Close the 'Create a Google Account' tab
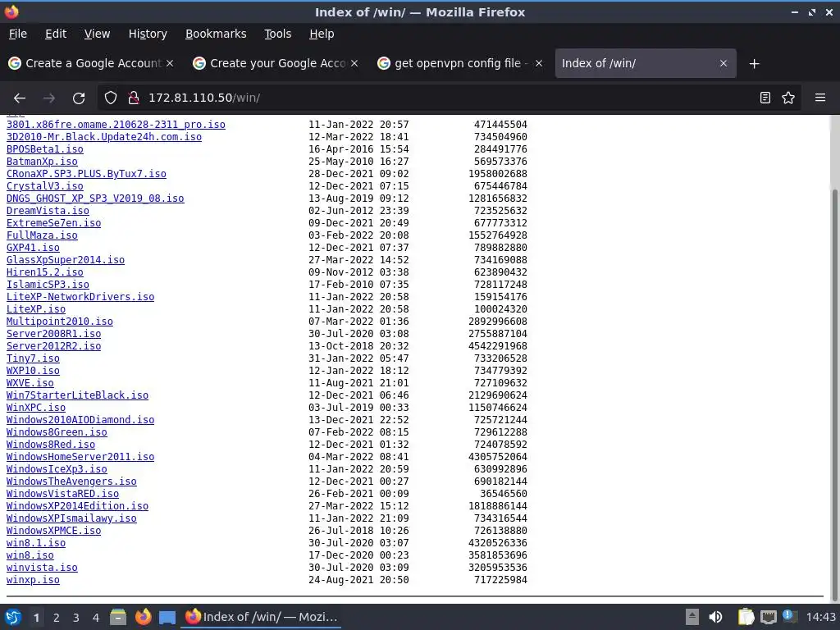The height and width of the screenshot is (630, 840). 170,63
